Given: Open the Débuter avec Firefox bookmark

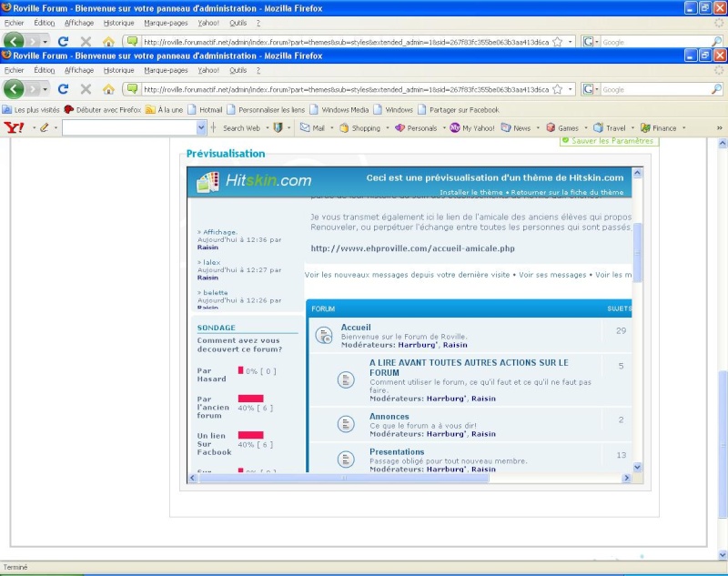Looking at the screenshot, I should (x=103, y=110).
